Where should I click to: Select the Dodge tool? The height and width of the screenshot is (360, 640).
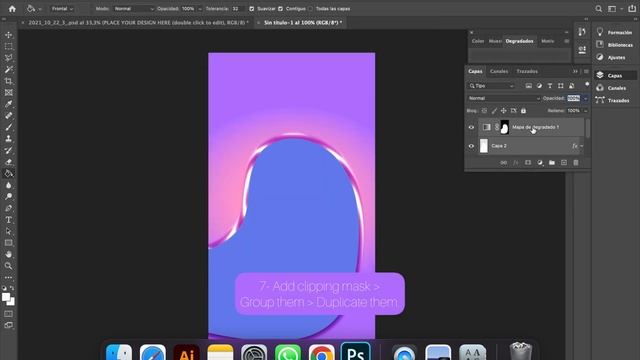click(x=9, y=197)
